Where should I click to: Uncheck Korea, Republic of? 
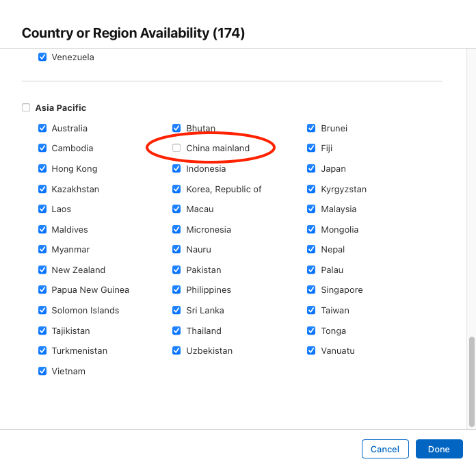click(x=176, y=190)
